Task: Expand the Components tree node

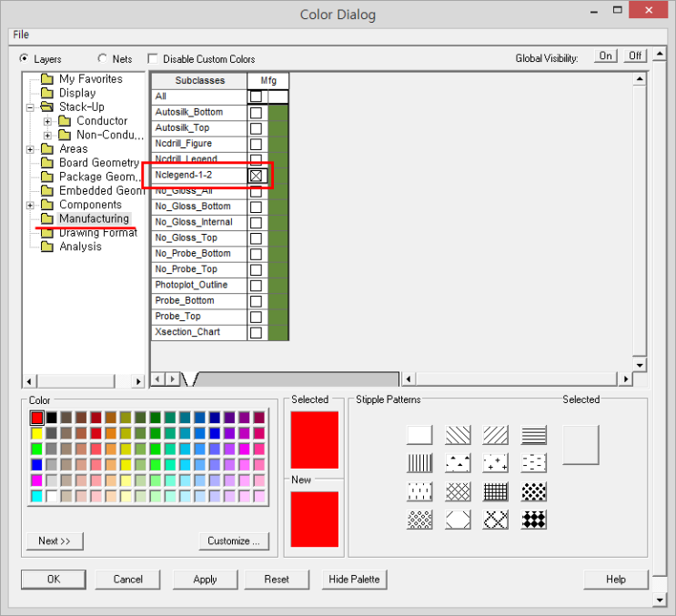Action: tap(31, 206)
